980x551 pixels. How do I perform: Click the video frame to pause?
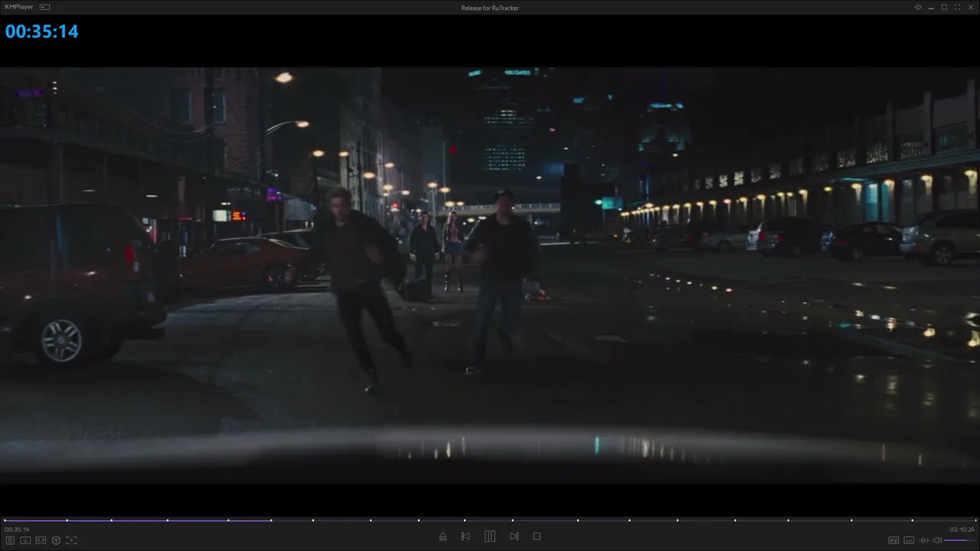490,275
